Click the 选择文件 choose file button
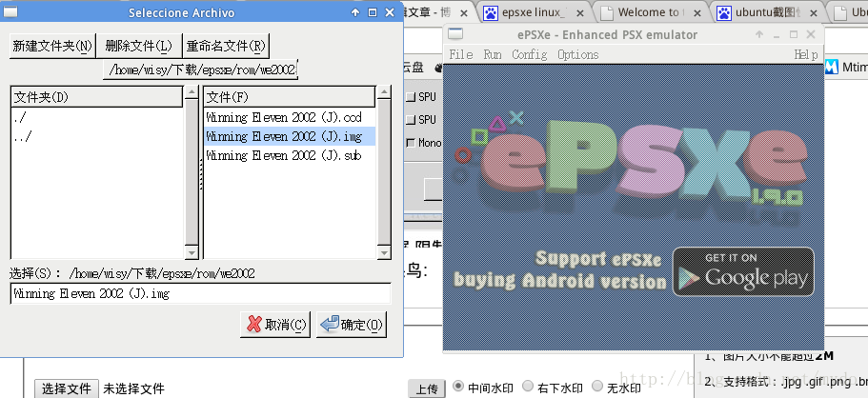Screen dimensions: 868x398 point(67,388)
